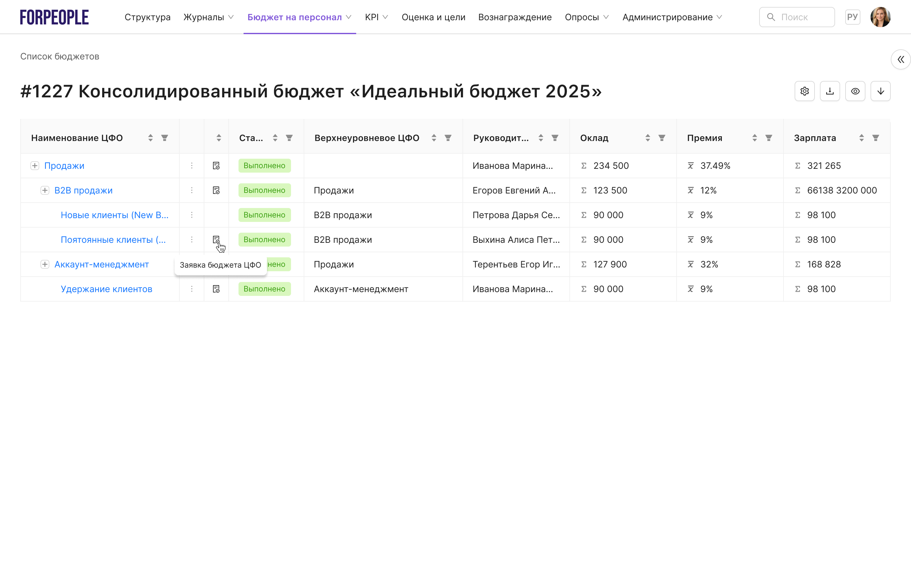
Task: Collapse side panel with double chevron
Action: pyautogui.click(x=900, y=59)
